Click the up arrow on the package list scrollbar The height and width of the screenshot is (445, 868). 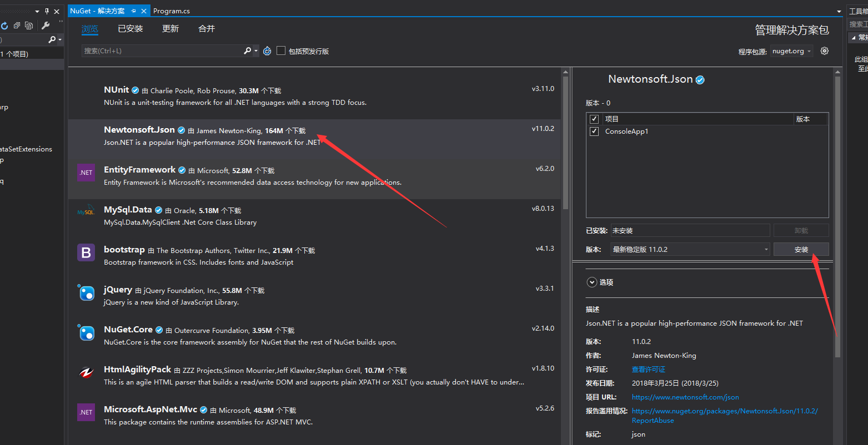point(565,72)
